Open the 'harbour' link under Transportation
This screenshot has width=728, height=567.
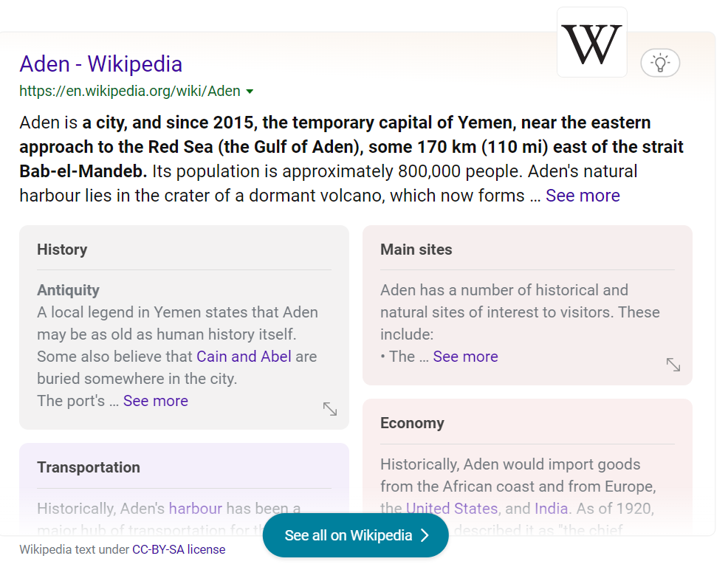pos(195,509)
